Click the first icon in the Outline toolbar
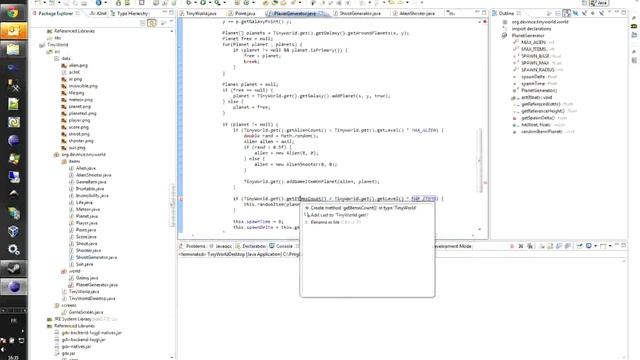This screenshot has width=640, height=360. pyautogui.click(x=549, y=13)
